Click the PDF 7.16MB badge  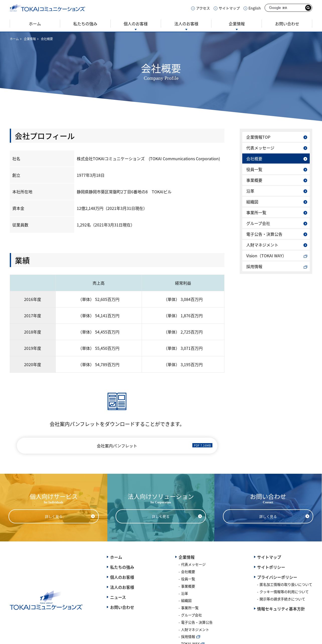coord(202,445)
